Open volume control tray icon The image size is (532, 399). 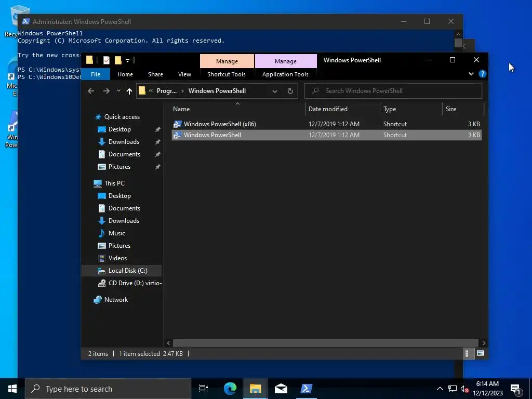[x=464, y=389]
